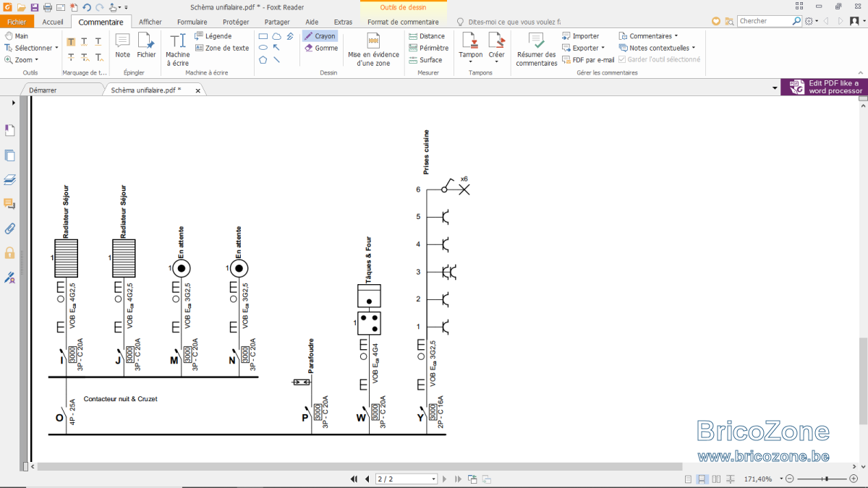This screenshot has width=868, height=488.
Task: Open the comments panel in sidebar
Action: point(10,204)
